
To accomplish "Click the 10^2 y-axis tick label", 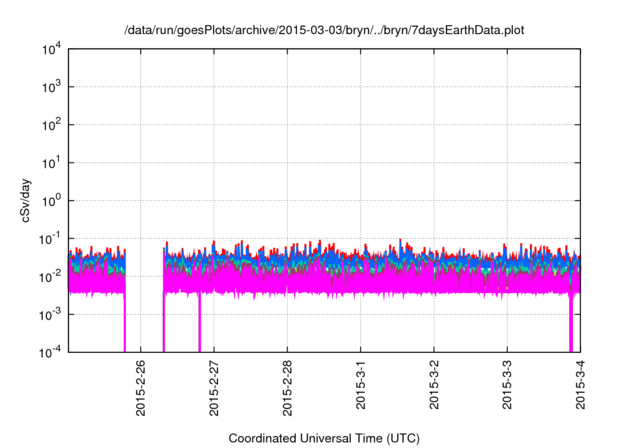I will (x=51, y=125).
